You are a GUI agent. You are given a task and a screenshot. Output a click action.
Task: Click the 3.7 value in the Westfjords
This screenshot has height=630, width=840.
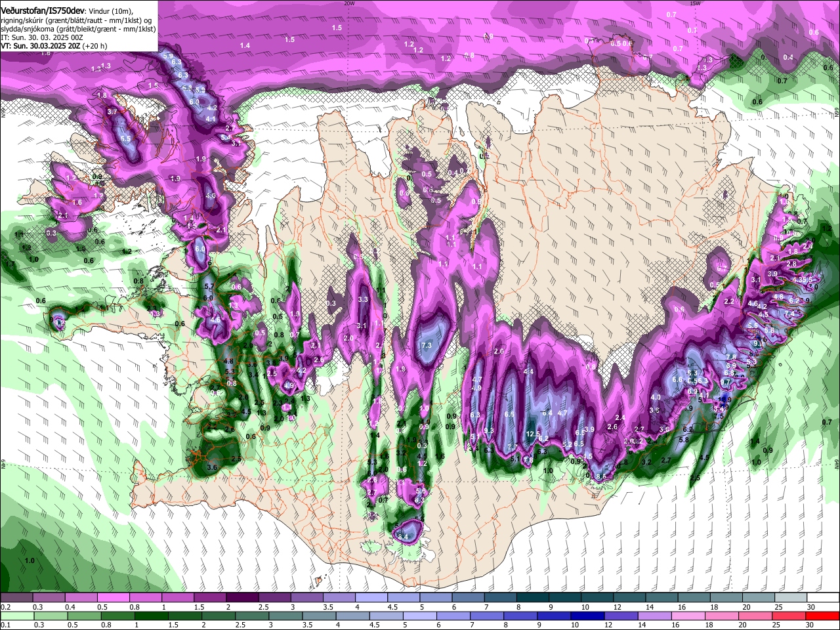click(112, 112)
